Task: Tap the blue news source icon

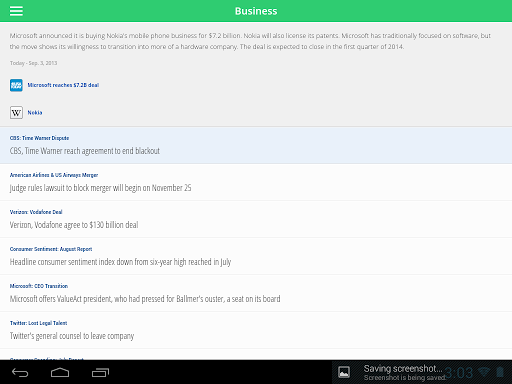Action: tap(16, 85)
